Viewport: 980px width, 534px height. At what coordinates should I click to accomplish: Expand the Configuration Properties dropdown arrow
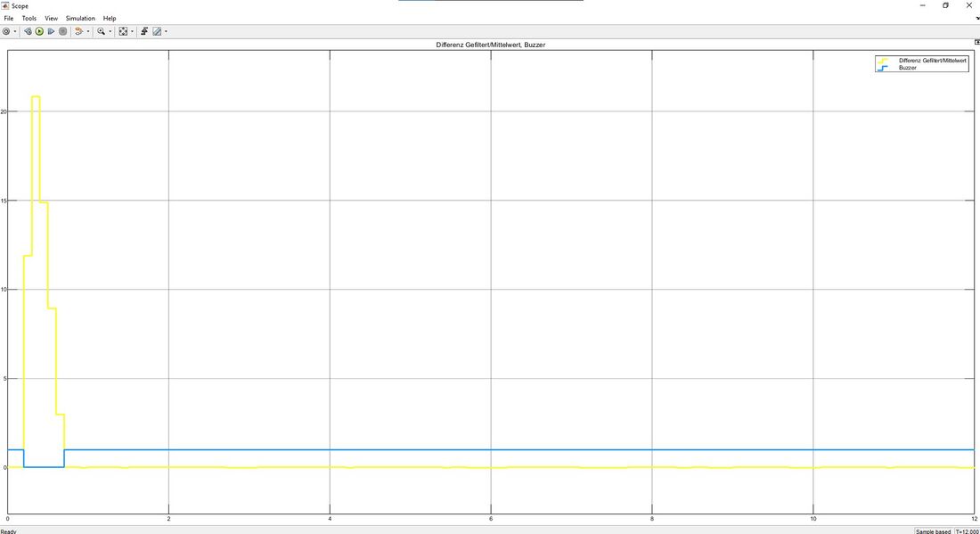[x=15, y=31]
